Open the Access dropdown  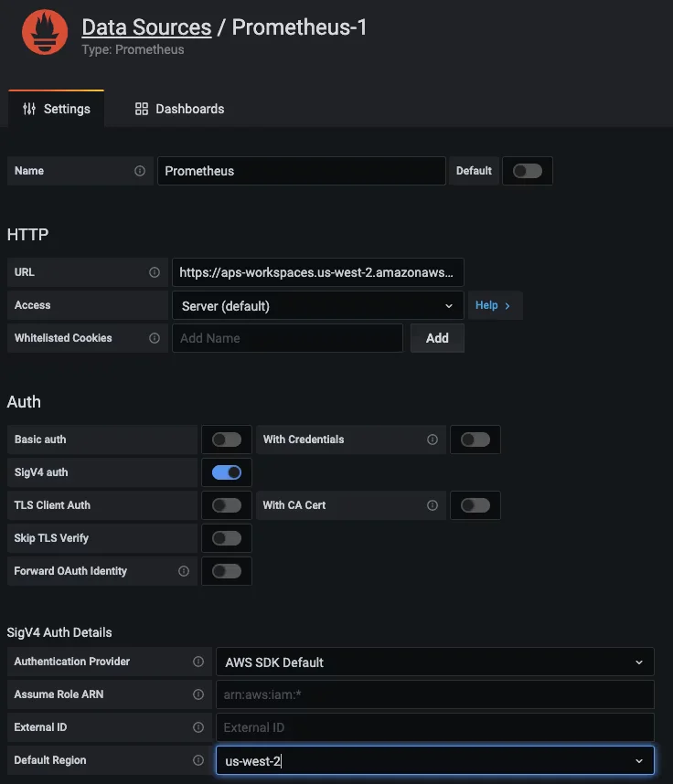click(317, 305)
